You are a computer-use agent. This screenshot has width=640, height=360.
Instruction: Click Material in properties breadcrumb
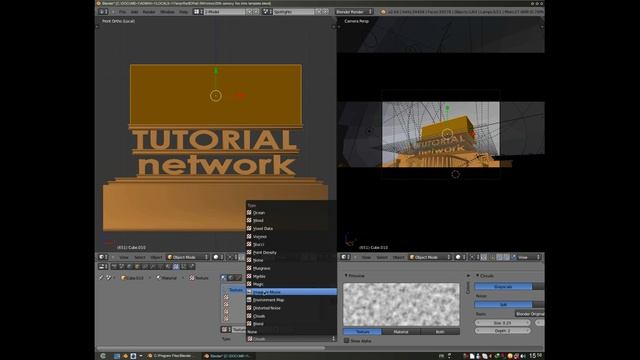click(x=166, y=278)
